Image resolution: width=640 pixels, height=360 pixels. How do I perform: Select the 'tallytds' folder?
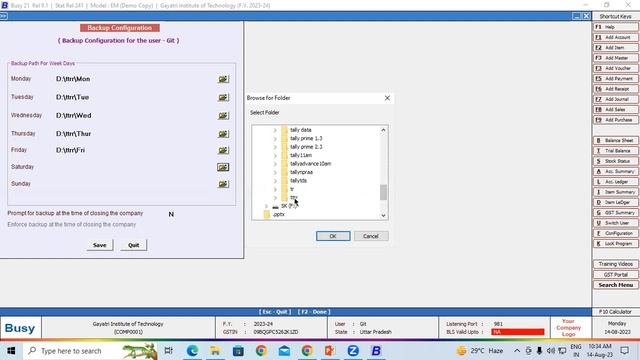(x=298, y=180)
